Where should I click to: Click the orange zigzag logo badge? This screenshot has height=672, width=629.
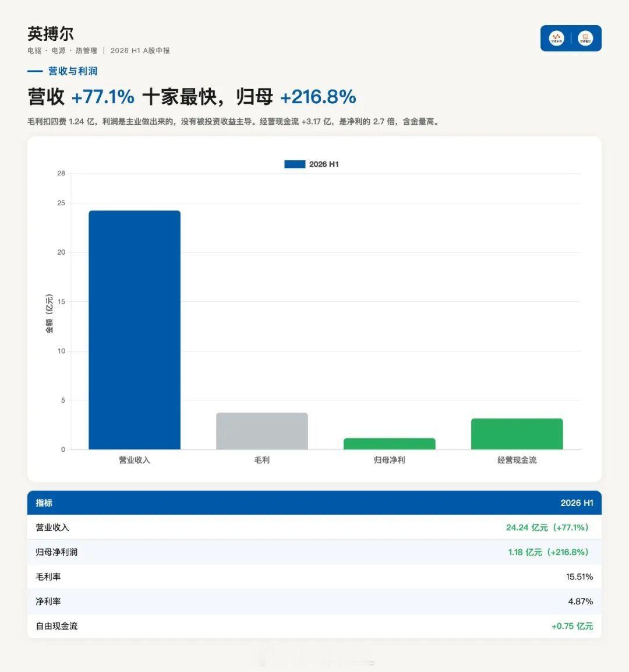pos(556,38)
